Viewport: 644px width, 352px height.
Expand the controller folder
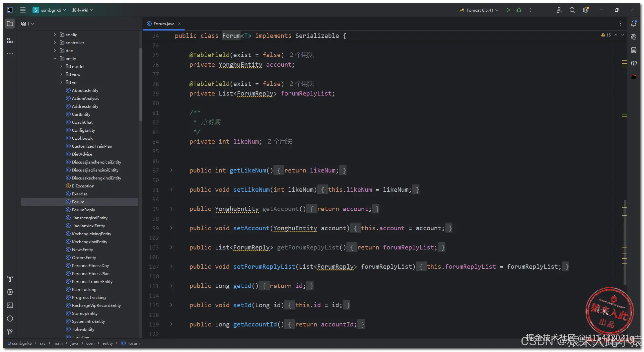coord(55,42)
